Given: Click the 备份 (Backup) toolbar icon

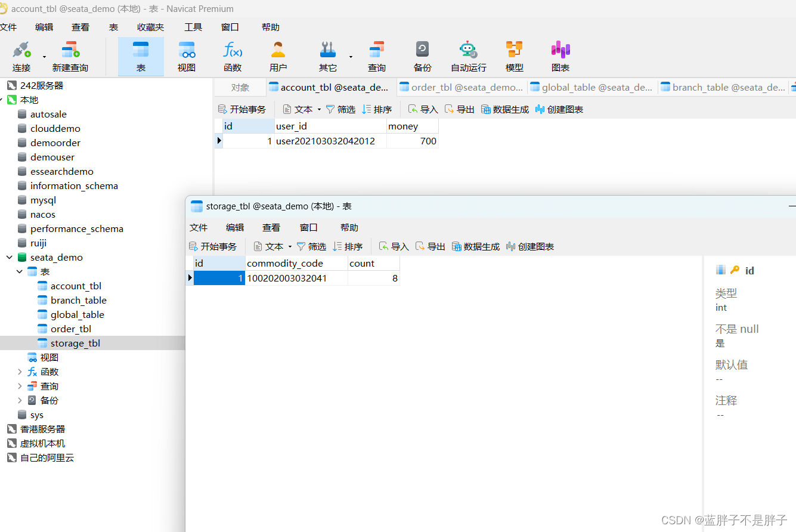Looking at the screenshot, I should 423,56.
